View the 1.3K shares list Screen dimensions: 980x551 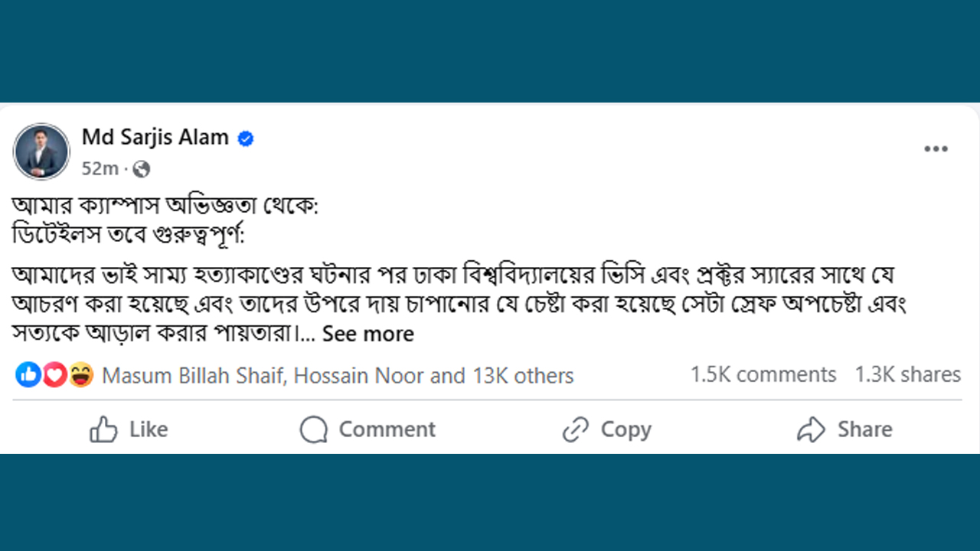(907, 374)
